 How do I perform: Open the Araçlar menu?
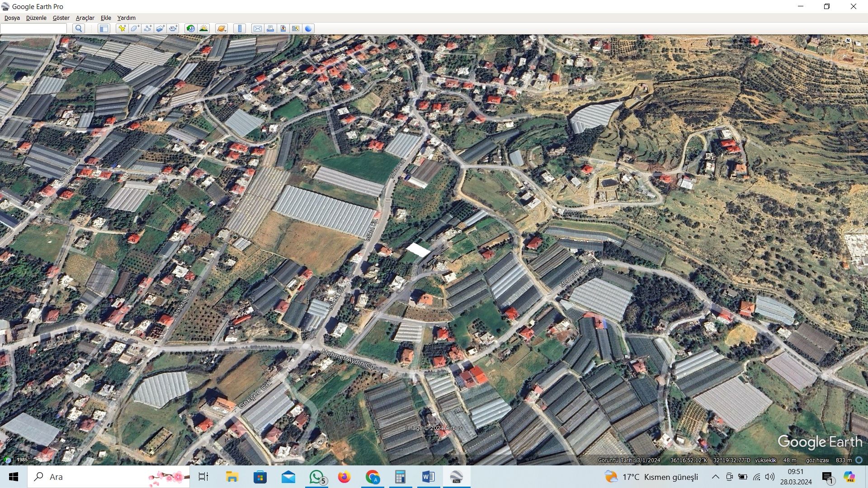[x=85, y=18]
